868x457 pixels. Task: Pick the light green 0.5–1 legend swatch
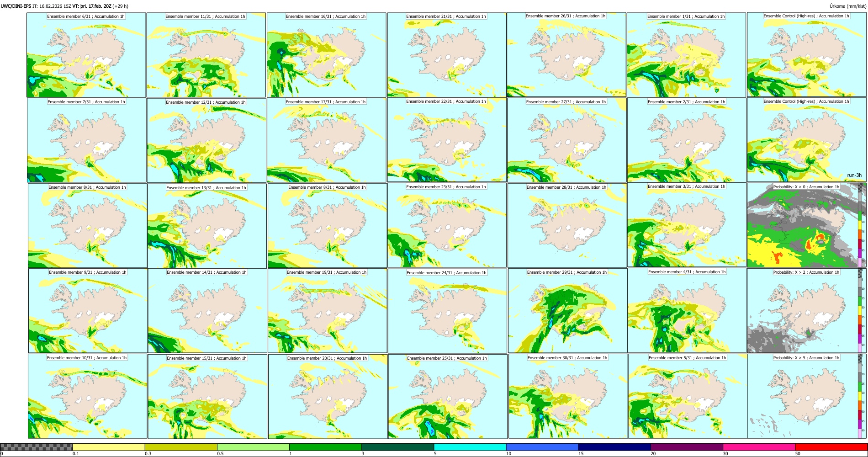pyautogui.click(x=253, y=447)
